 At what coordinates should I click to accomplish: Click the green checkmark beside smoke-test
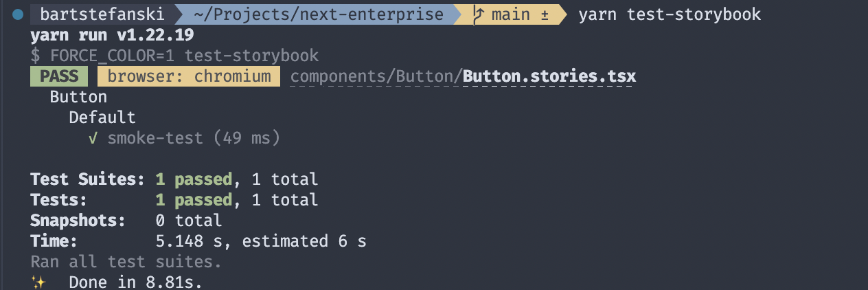click(x=93, y=138)
